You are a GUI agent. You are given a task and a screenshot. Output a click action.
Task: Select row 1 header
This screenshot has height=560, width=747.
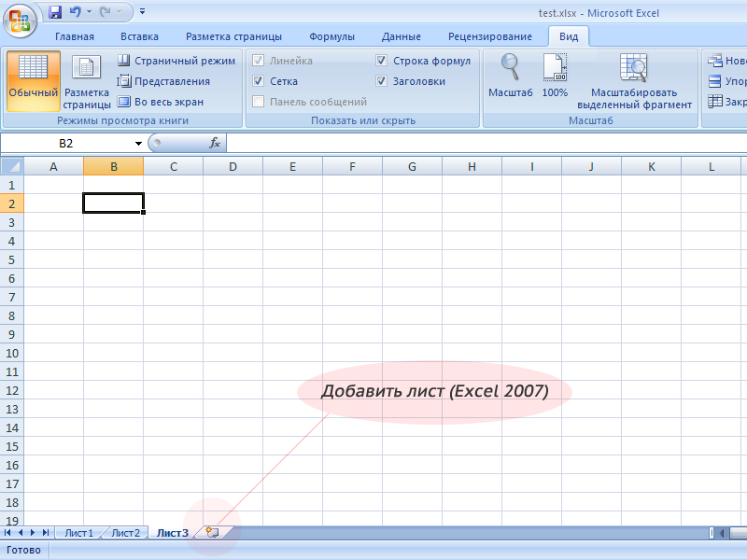tap(12, 185)
